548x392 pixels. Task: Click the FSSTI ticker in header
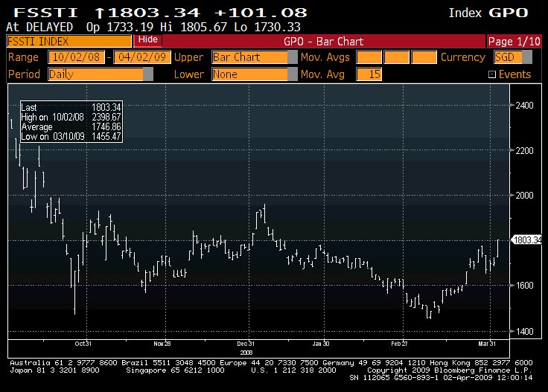pyautogui.click(x=45, y=13)
